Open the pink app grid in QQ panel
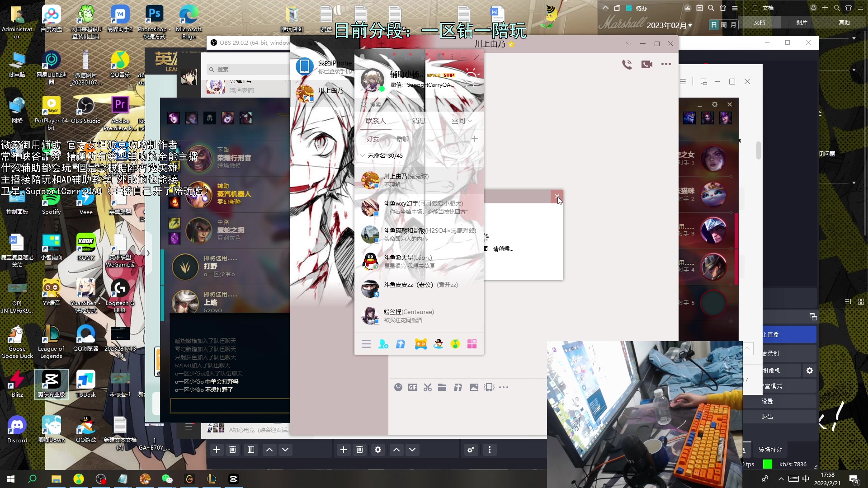This screenshot has width=868, height=488. pyautogui.click(x=472, y=344)
